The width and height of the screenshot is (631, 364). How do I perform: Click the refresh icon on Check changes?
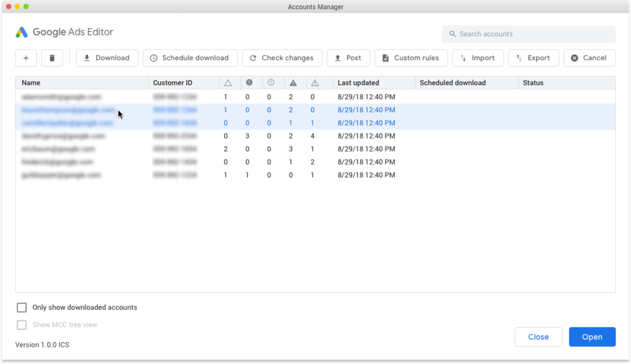click(253, 58)
